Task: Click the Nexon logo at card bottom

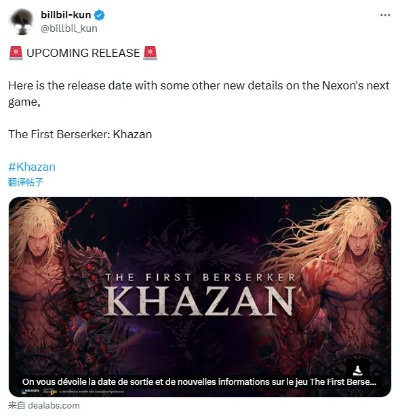Action: 30,391
